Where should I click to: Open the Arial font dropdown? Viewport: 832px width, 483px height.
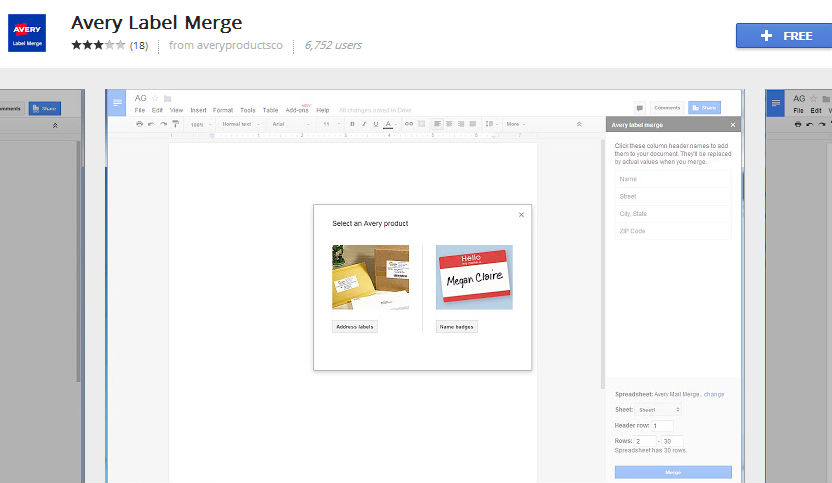[x=291, y=124]
